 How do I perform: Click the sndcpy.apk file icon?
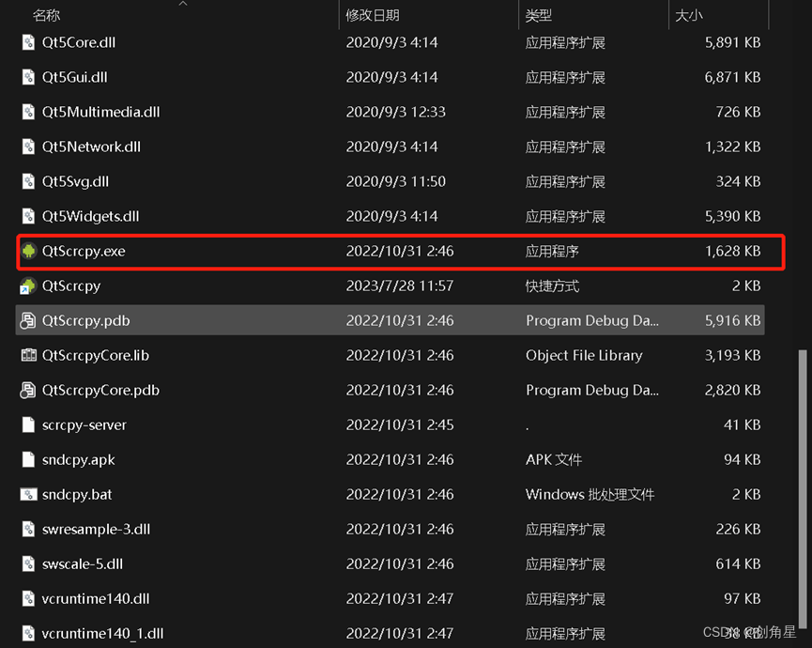(28, 459)
